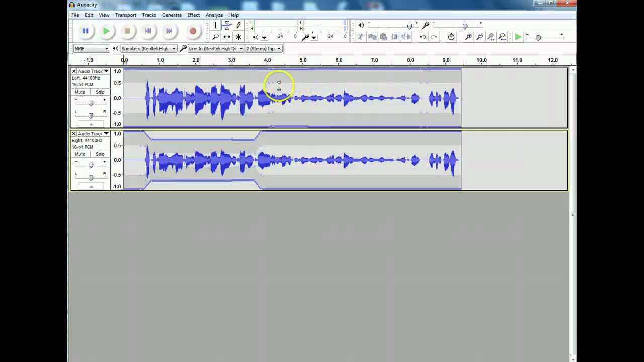Start playback with the green Play button
The image size is (644, 362).
point(106,31)
